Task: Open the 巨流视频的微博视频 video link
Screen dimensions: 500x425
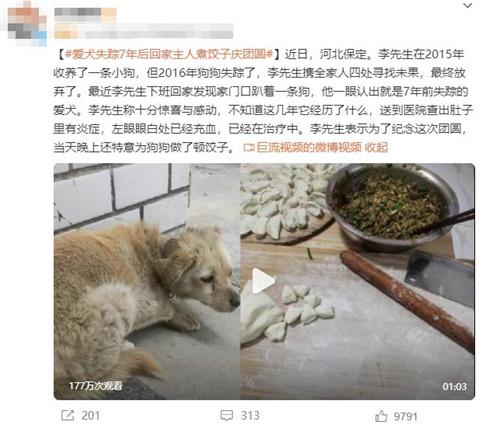Action: pyautogui.click(x=309, y=147)
